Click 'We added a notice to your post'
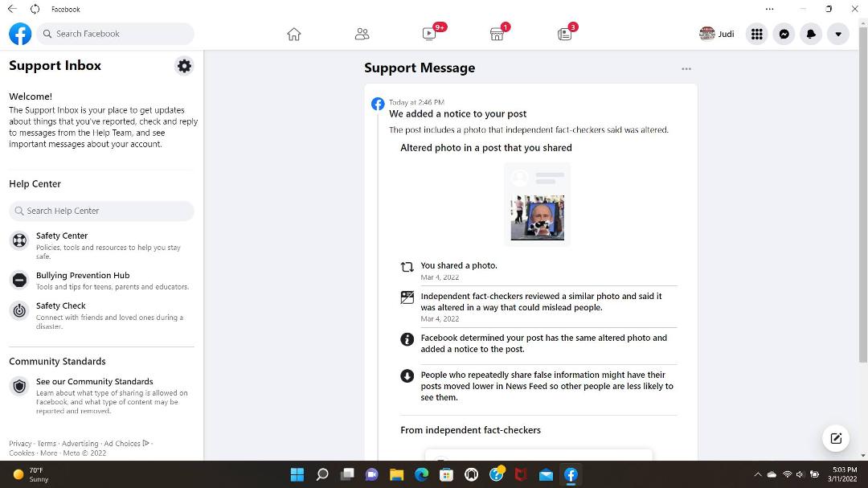Viewport: 868px width, 488px height. (458, 114)
